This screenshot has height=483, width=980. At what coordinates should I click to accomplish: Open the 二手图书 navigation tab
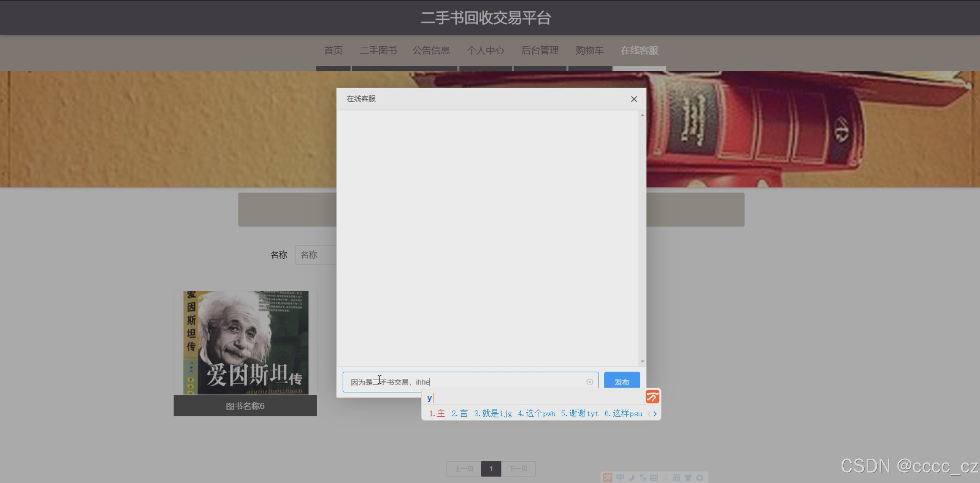[x=378, y=50]
